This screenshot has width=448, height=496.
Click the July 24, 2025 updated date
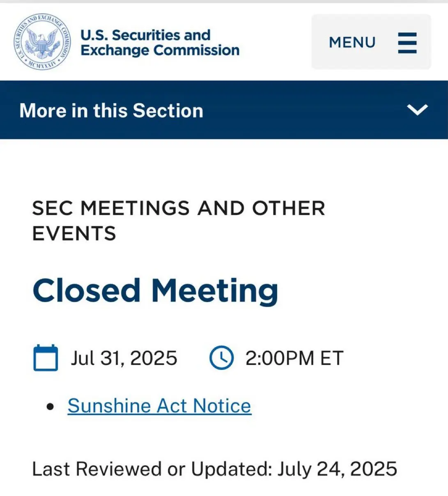click(337, 469)
